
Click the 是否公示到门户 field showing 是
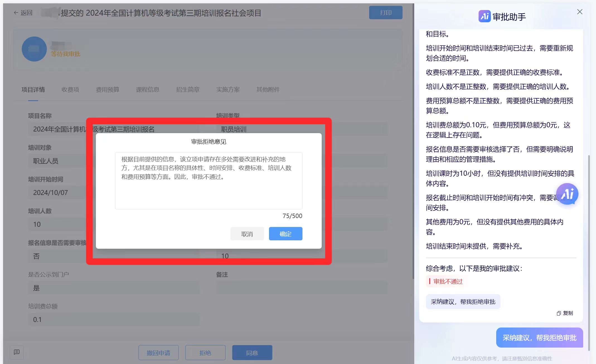[114, 288]
